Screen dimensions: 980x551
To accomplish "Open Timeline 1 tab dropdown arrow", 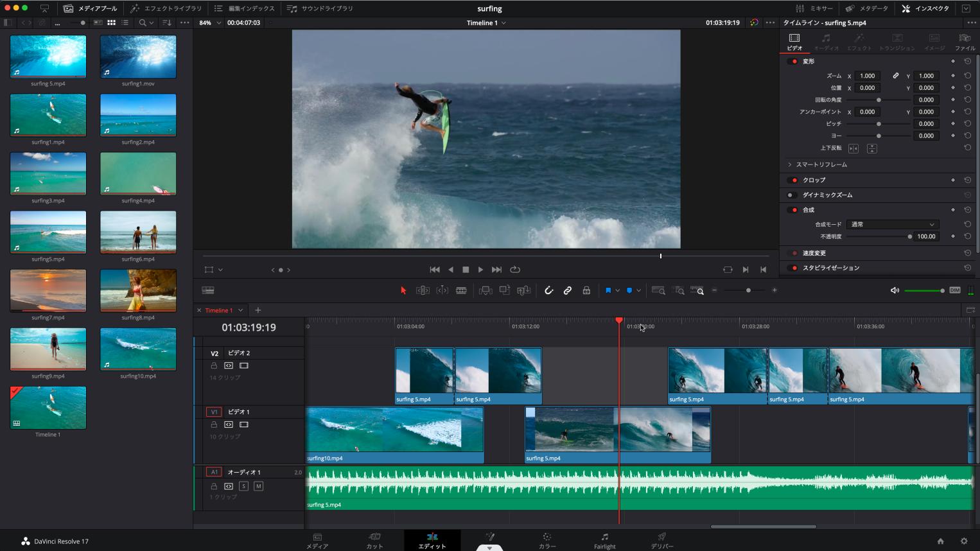I will tap(241, 310).
